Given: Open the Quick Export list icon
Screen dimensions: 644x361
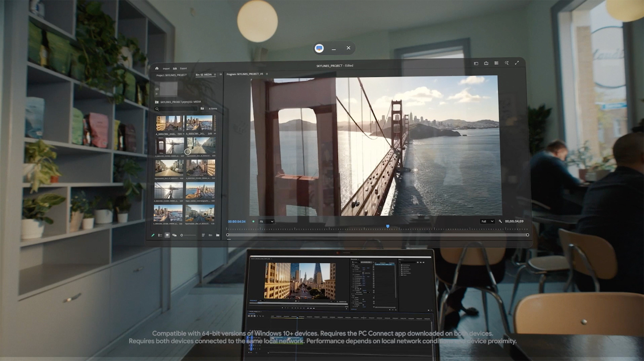Looking at the screenshot, I should click(496, 63).
